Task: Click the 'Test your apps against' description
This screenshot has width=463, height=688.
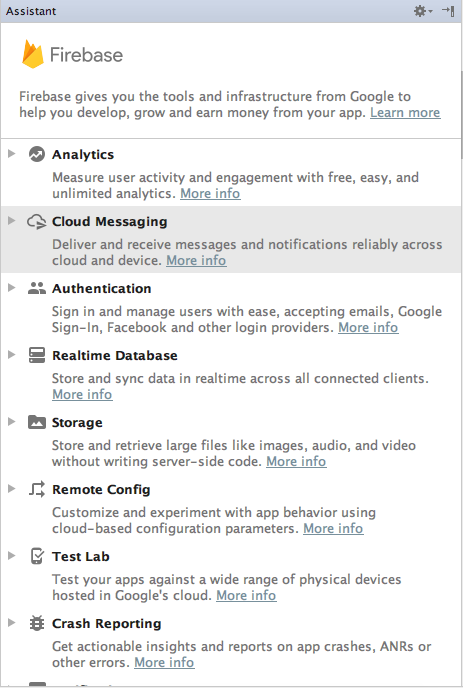Action: [226, 588]
